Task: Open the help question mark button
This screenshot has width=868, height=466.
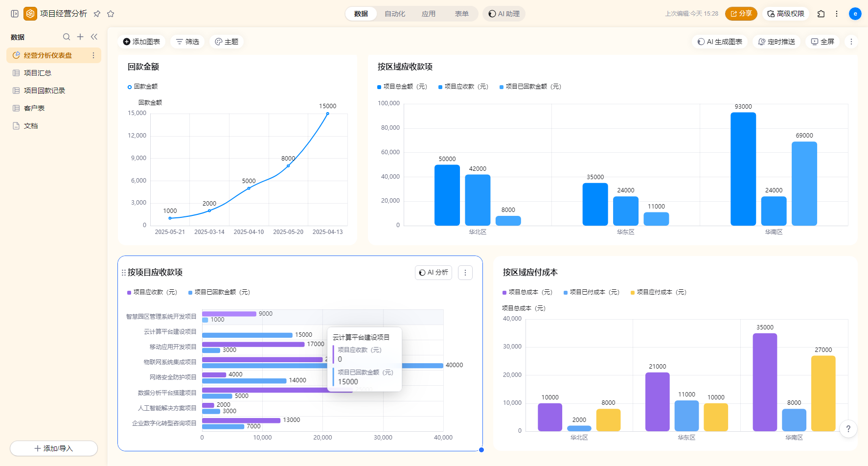Action: point(848,429)
